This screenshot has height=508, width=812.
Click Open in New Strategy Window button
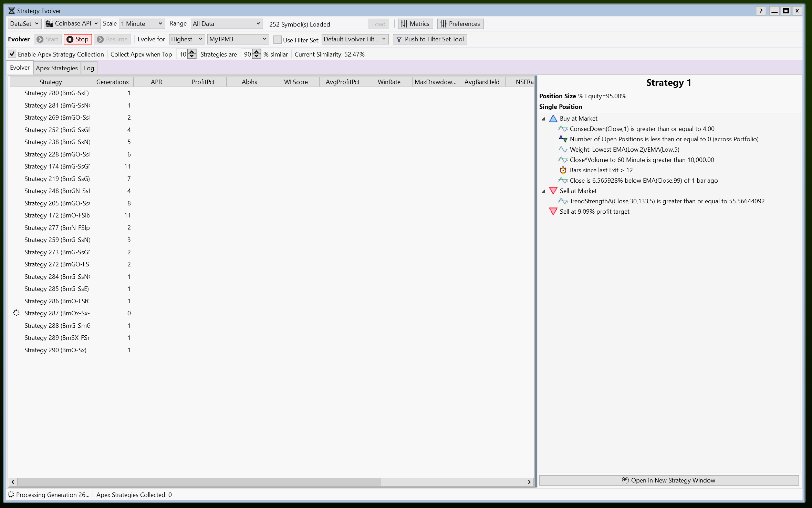click(x=668, y=480)
